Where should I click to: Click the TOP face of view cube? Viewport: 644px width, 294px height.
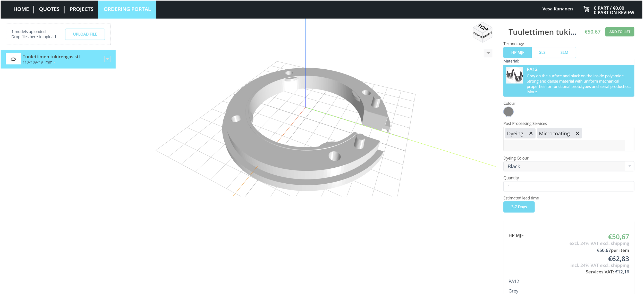coord(483,27)
